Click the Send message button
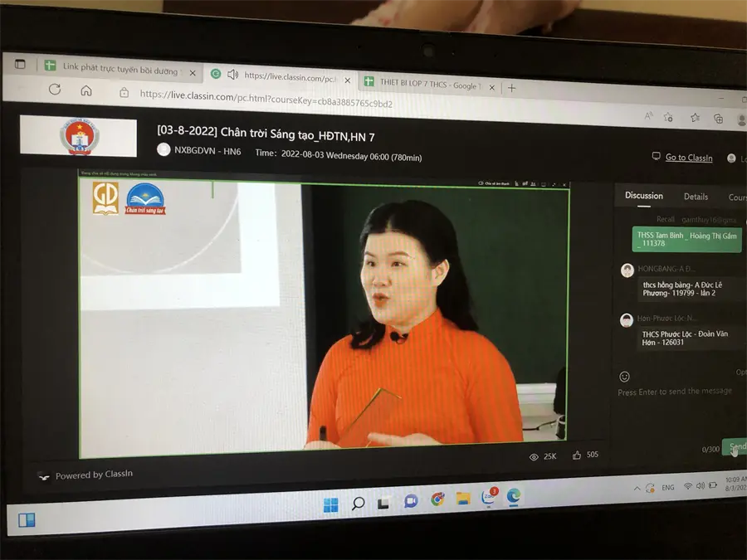The height and width of the screenshot is (560, 747). 735,446
